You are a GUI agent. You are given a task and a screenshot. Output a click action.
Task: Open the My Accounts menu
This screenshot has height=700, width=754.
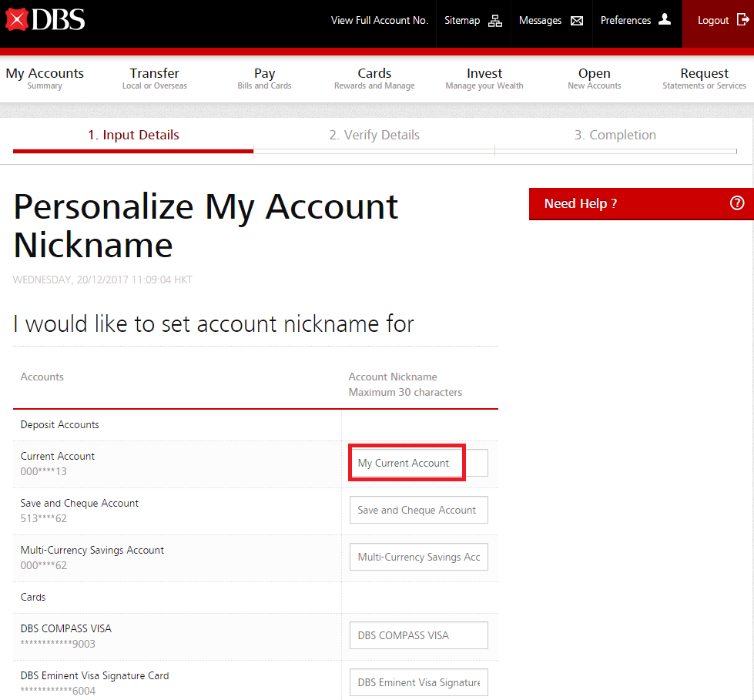[45, 79]
